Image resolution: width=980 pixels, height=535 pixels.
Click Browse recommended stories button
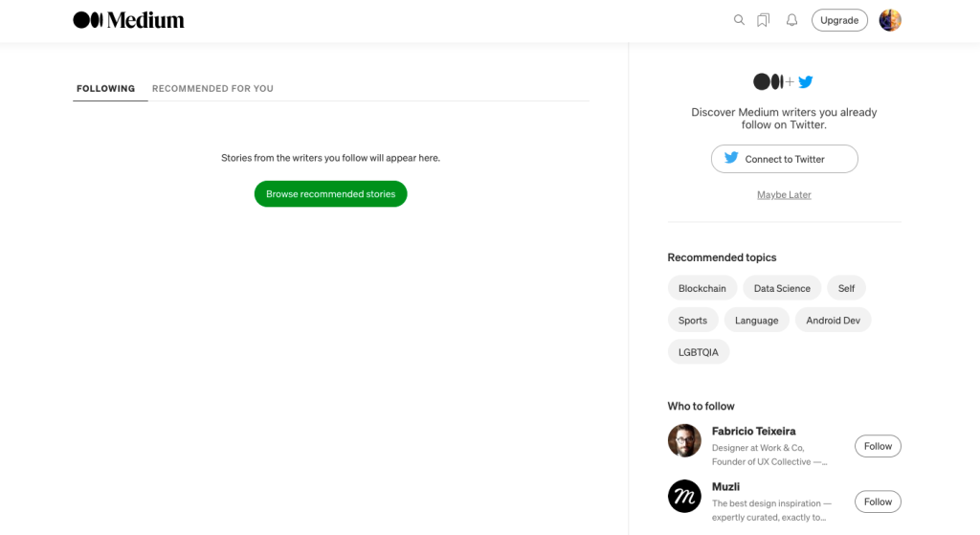(330, 193)
